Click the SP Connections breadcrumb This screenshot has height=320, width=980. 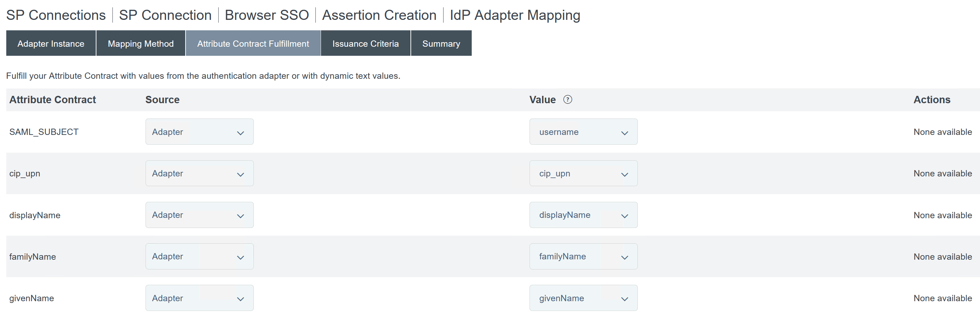click(x=56, y=15)
